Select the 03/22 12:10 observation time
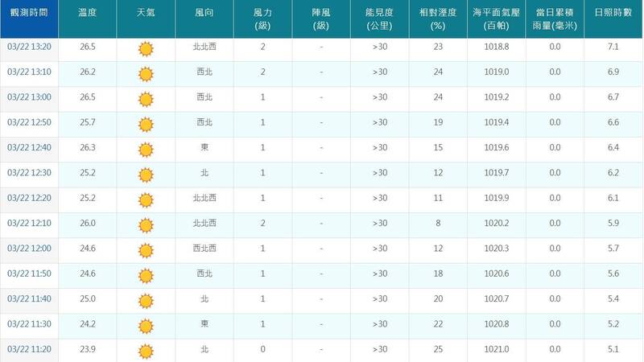This screenshot has width=644, height=362. click(29, 224)
